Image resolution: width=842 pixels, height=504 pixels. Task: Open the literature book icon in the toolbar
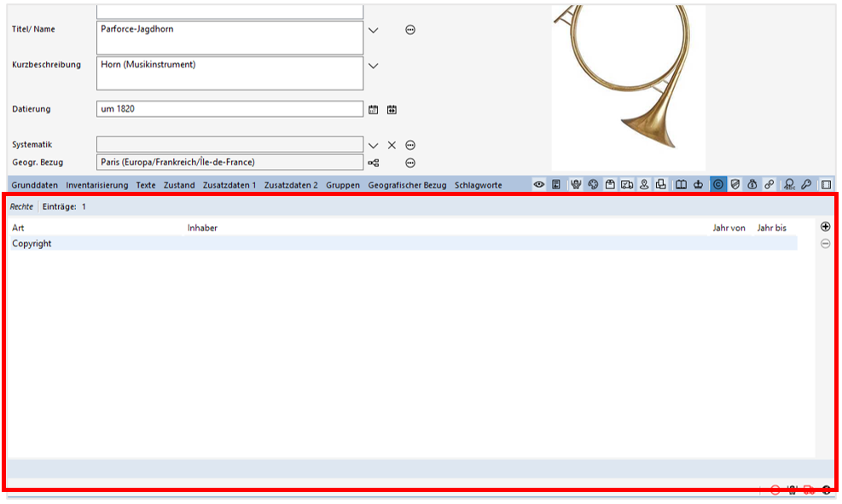pyautogui.click(x=681, y=183)
